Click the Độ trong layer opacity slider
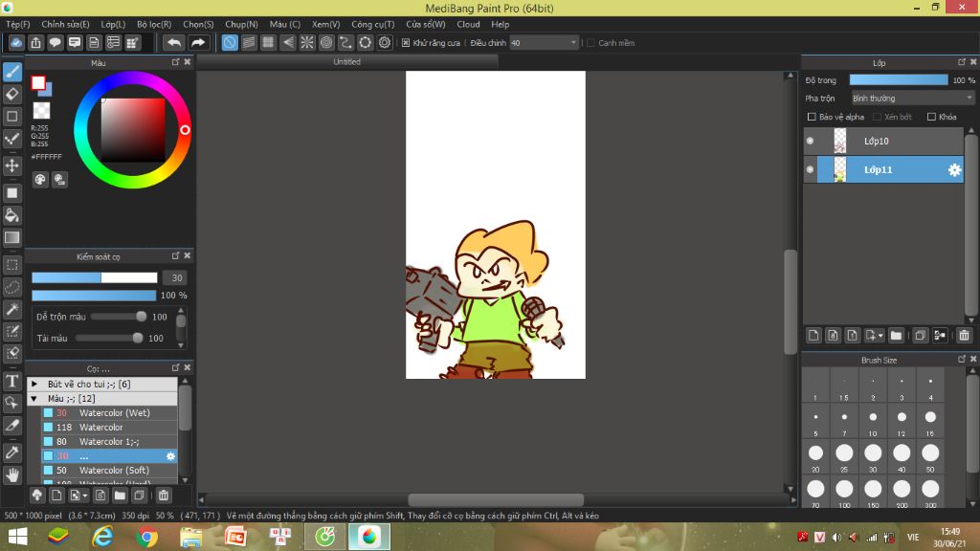 (x=898, y=80)
